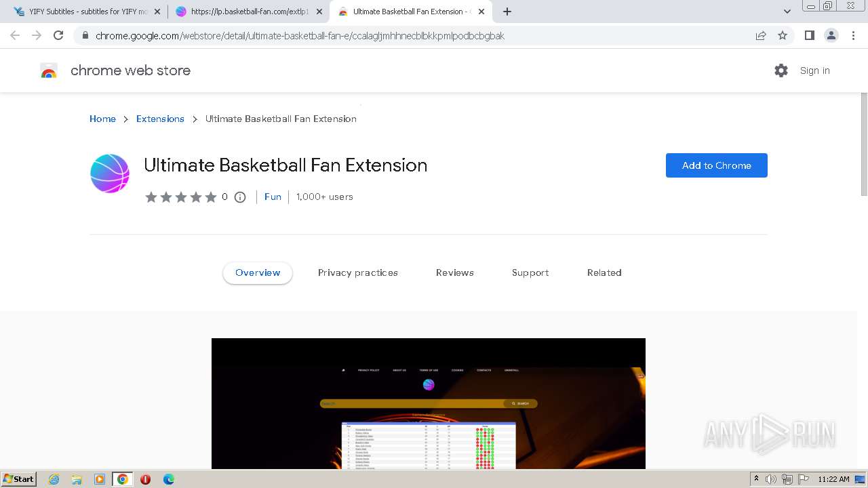Reload the current page
Viewport: 868px width, 488px height.
coord(58,35)
